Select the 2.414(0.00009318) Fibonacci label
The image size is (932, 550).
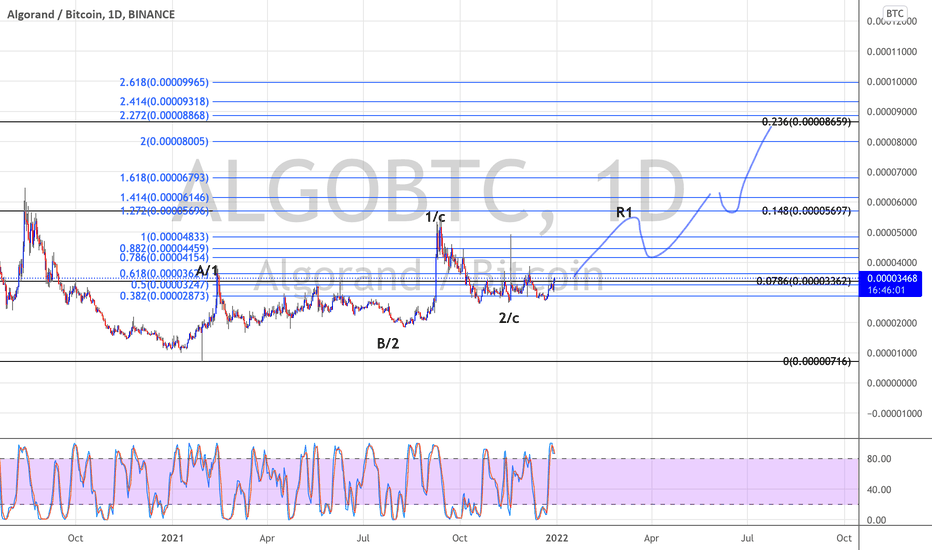click(164, 102)
